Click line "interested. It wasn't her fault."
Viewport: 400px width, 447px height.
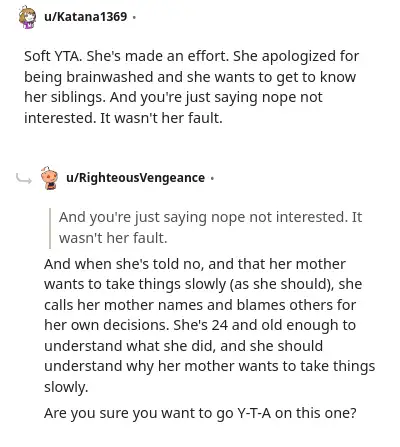click(123, 118)
